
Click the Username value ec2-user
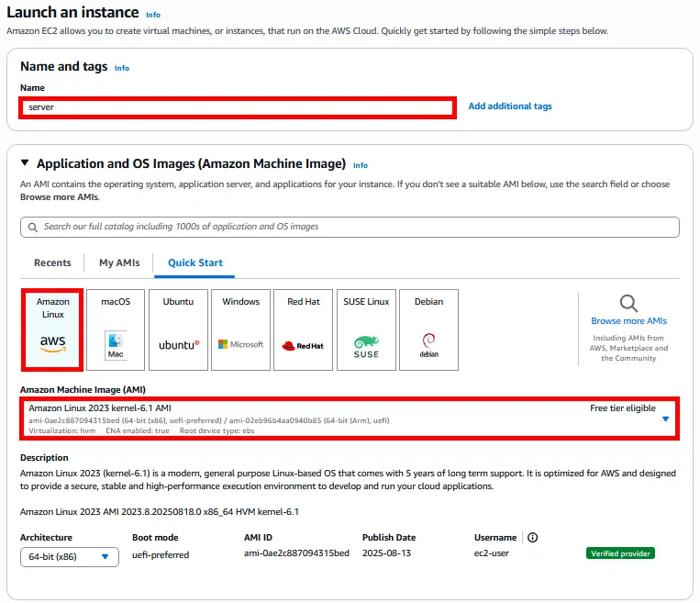492,553
